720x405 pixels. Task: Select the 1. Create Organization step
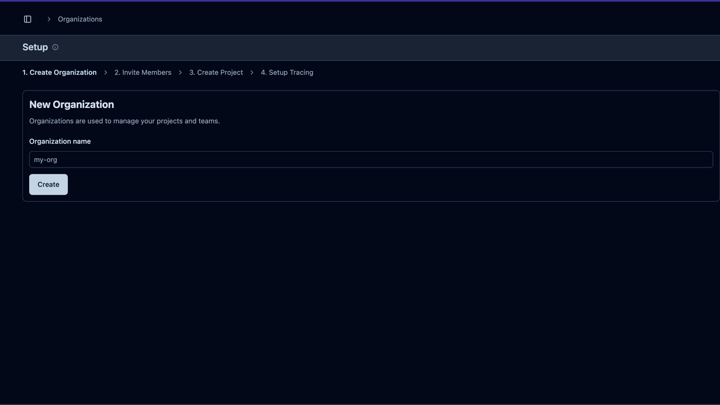(x=60, y=73)
